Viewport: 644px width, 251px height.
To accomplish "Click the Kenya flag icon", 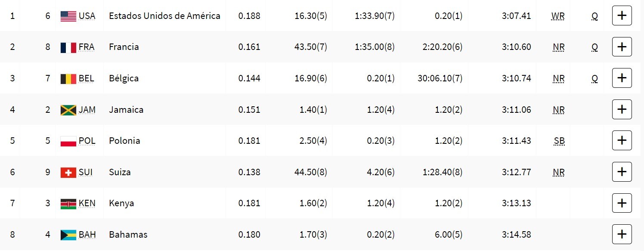I will point(68,203).
